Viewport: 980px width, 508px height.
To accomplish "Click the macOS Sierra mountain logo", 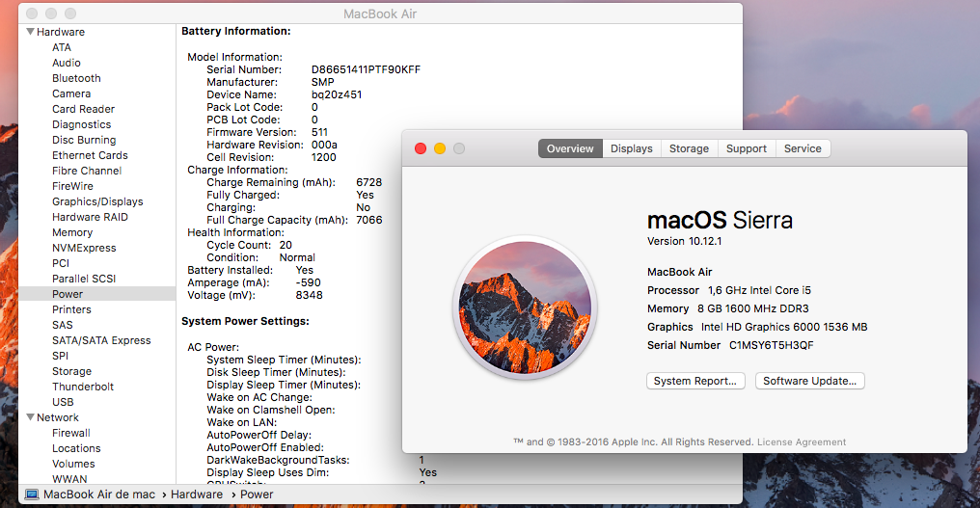I will [526, 307].
